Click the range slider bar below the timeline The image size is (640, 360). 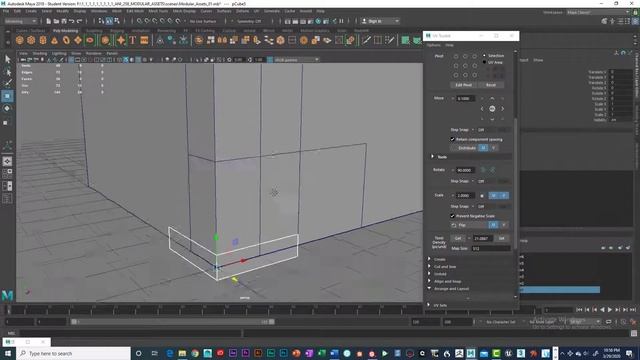pos(173,322)
